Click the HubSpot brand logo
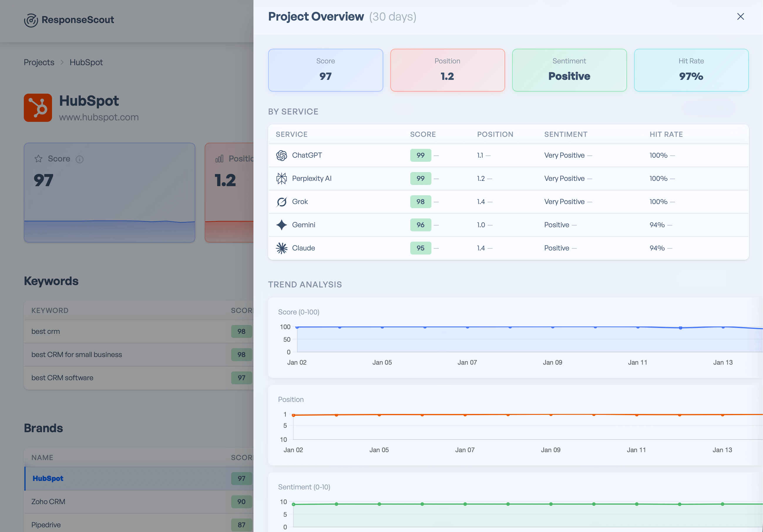Screen dimensions: 763x532 [38, 107]
